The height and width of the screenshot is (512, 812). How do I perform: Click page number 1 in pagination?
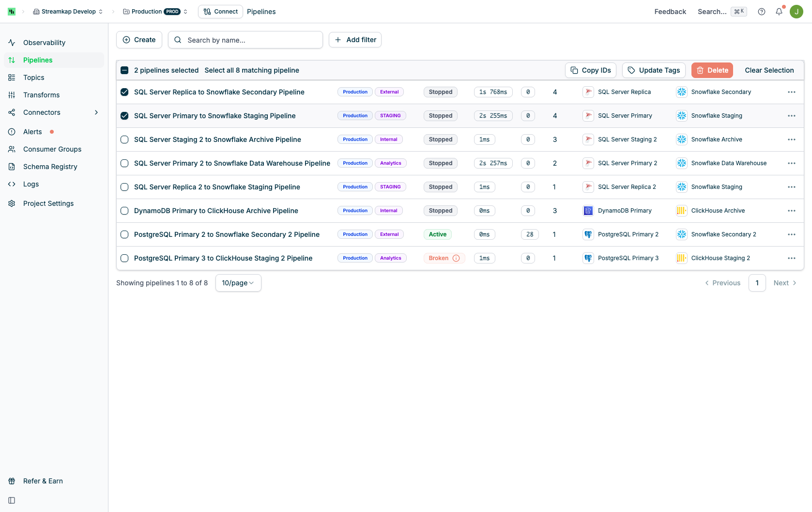pyautogui.click(x=757, y=283)
